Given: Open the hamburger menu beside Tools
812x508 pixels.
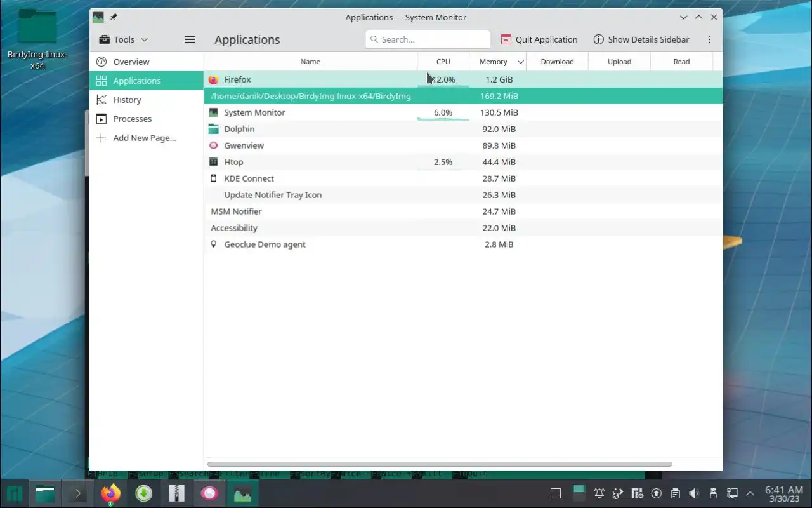Looking at the screenshot, I should [x=190, y=39].
